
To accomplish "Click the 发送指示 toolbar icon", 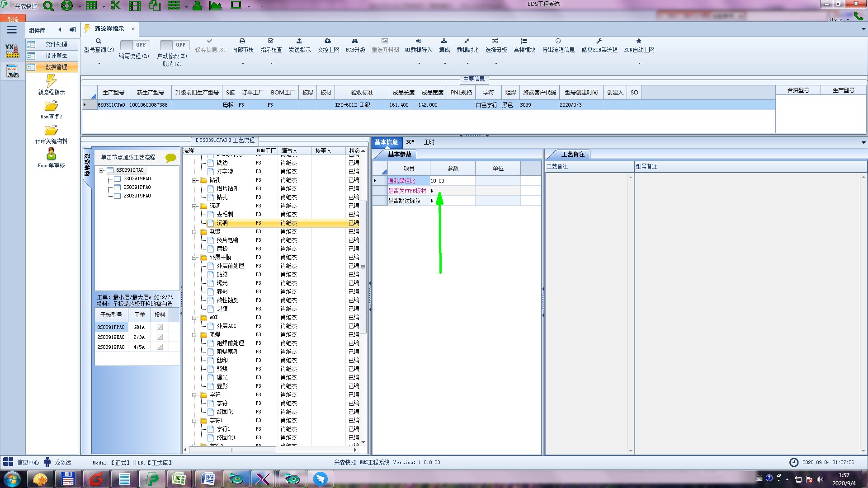I will click(x=299, y=41).
